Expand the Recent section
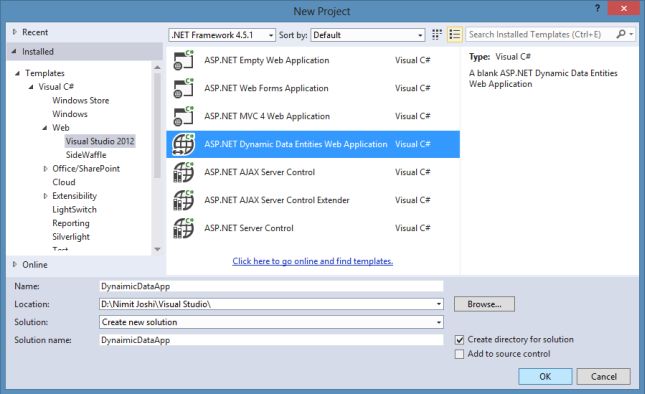This screenshot has height=394, width=645. (x=14, y=32)
